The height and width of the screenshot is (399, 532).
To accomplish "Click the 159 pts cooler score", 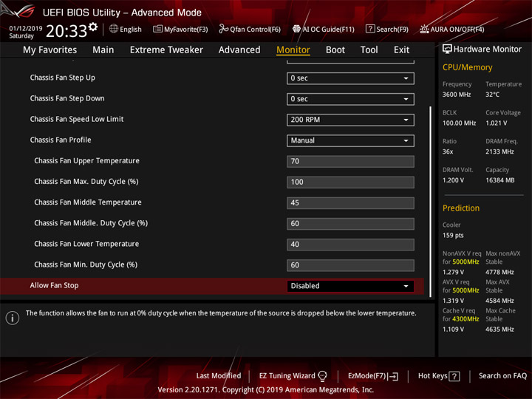I will click(x=453, y=236).
